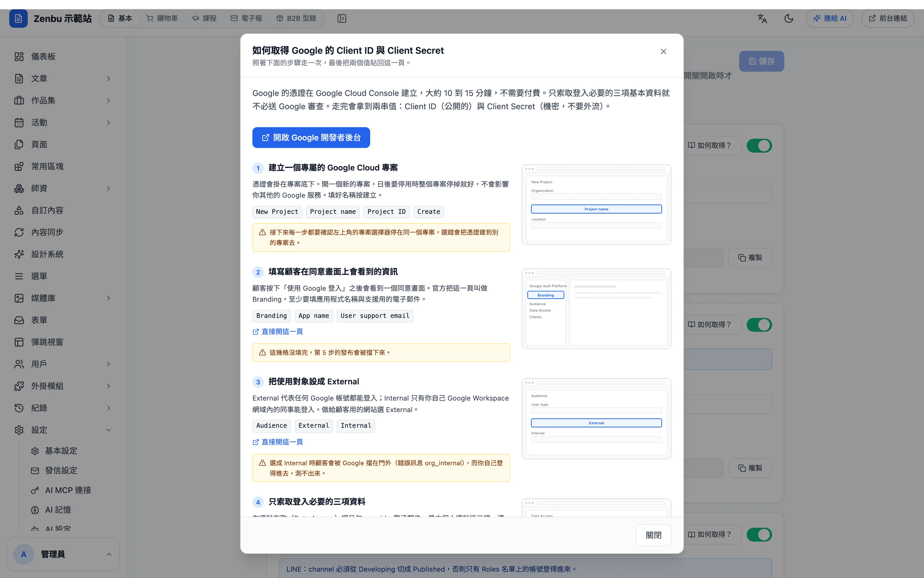Viewport: 924px width, 578px height.
Task: Close the dialog with X icon
Action: coord(664,52)
